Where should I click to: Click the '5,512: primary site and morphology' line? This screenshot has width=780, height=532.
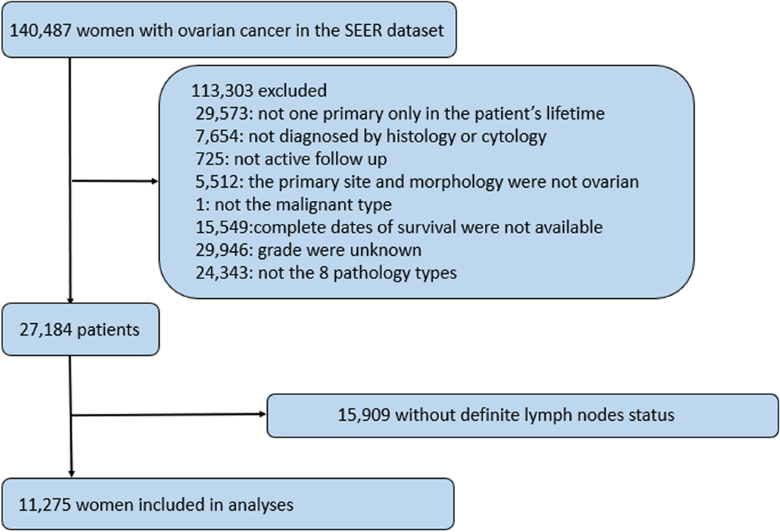tap(417, 182)
